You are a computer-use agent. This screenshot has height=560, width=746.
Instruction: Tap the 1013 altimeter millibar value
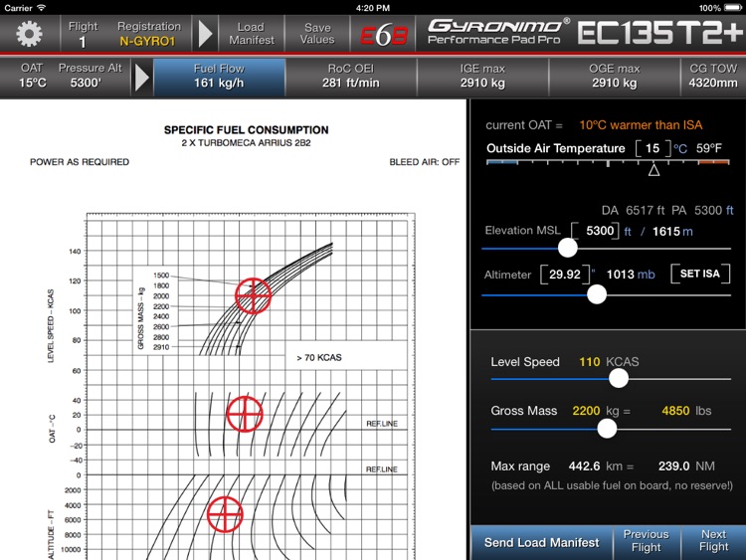(x=621, y=275)
